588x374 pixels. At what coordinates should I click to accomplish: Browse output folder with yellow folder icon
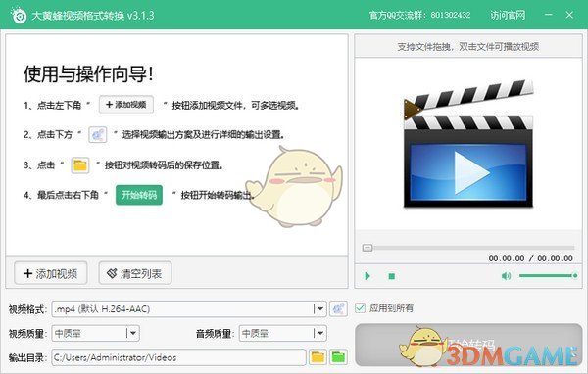[x=318, y=357]
